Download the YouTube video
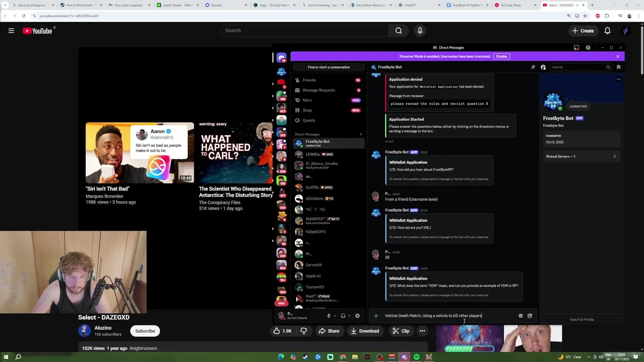 pos(365,331)
